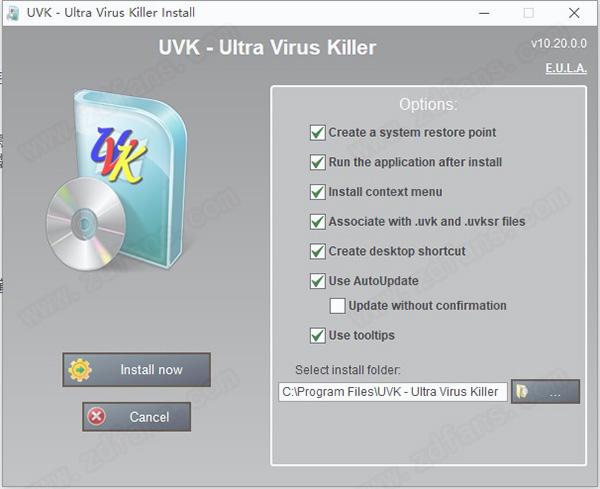The height and width of the screenshot is (489, 600).
Task: Start setup with Install now button
Action: click(137, 370)
